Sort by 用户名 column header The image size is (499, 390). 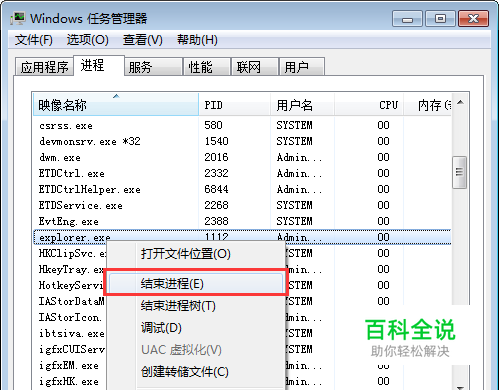[x=302, y=105]
